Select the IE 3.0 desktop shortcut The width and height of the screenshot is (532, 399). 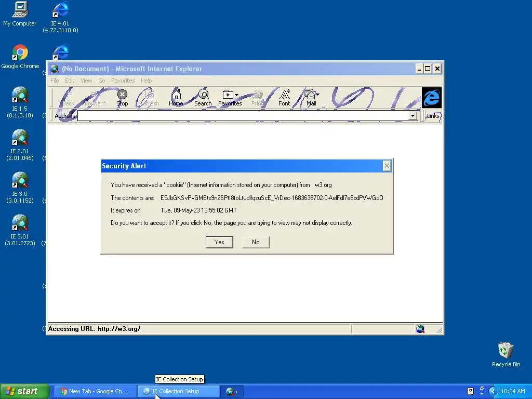[20, 188]
